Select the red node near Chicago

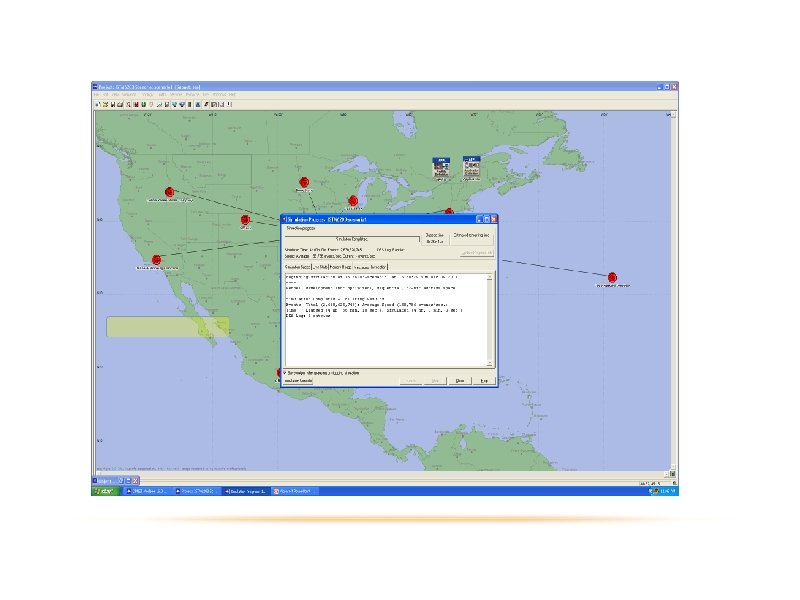click(x=353, y=201)
